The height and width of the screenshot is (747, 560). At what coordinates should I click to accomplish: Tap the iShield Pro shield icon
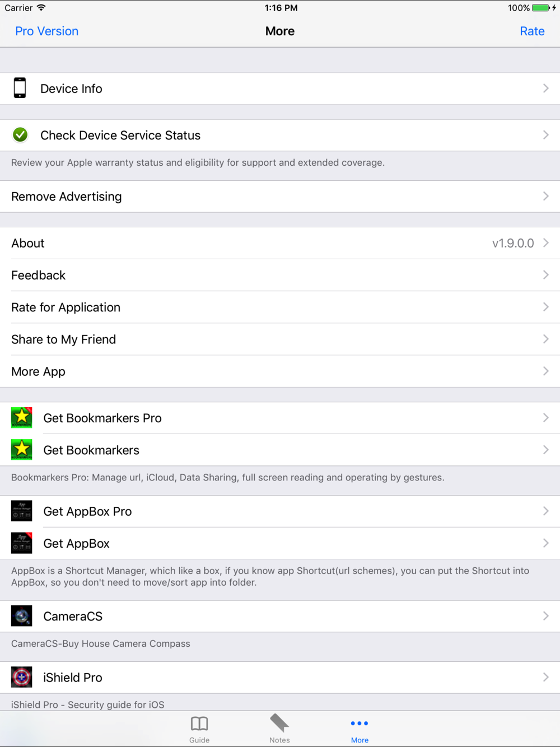pos(22,678)
